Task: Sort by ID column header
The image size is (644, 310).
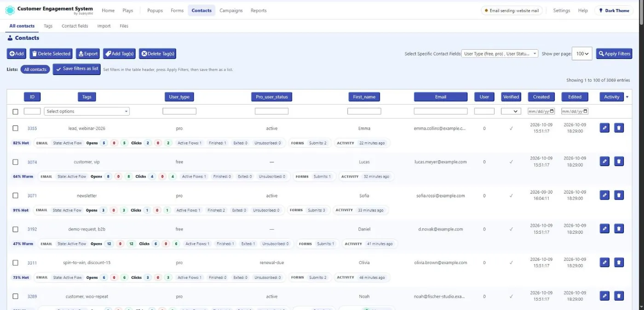Action: (x=32, y=97)
